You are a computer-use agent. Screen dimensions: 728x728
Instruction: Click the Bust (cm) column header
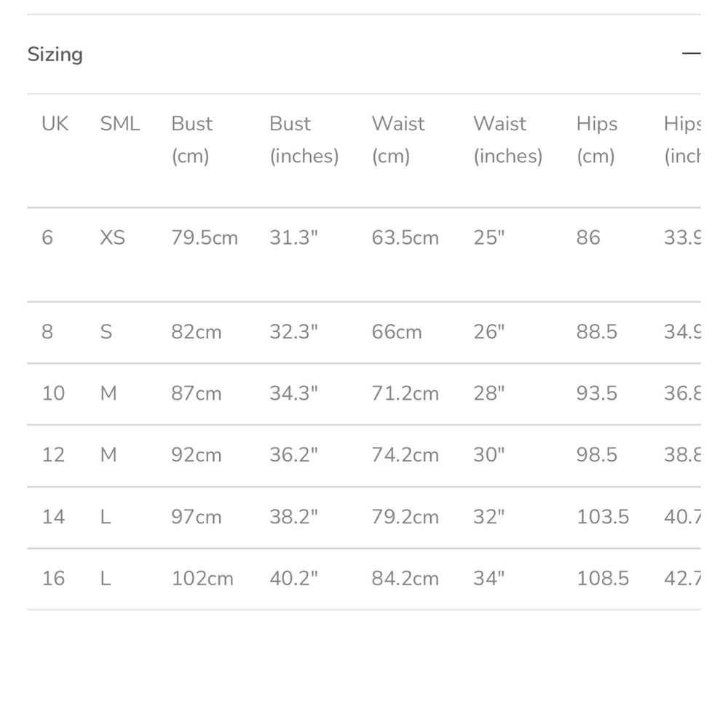click(x=192, y=139)
